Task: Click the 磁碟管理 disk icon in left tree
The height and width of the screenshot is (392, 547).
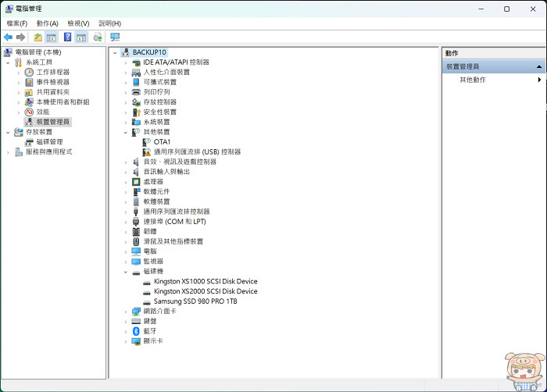Action: pyautogui.click(x=29, y=142)
